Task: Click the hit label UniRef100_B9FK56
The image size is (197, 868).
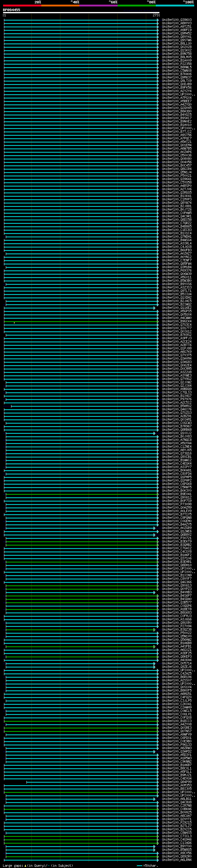Action: click(x=177, y=88)
